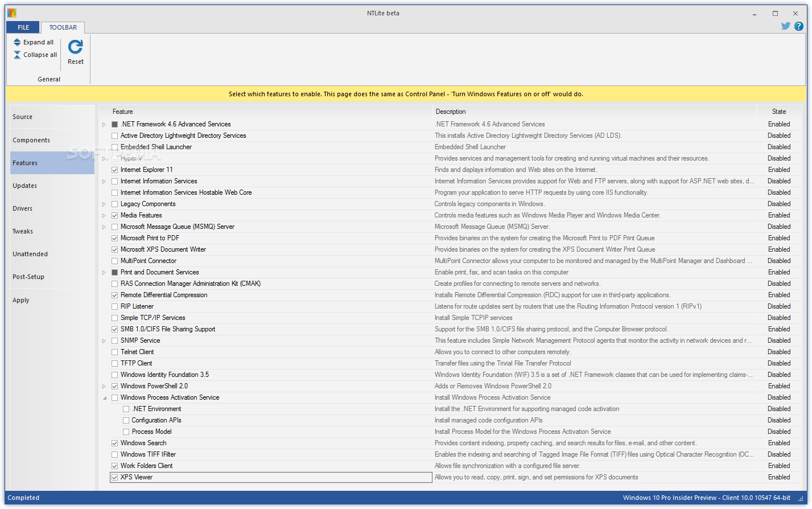Collapse the Windows Process Activation Service node
The width and height of the screenshot is (812, 509).
(x=104, y=397)
